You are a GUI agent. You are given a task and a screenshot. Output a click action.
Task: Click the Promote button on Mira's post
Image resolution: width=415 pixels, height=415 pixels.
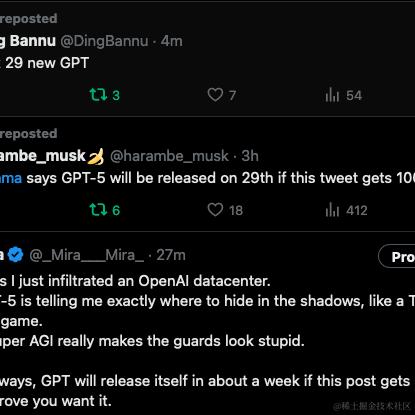tap(397, 256)
